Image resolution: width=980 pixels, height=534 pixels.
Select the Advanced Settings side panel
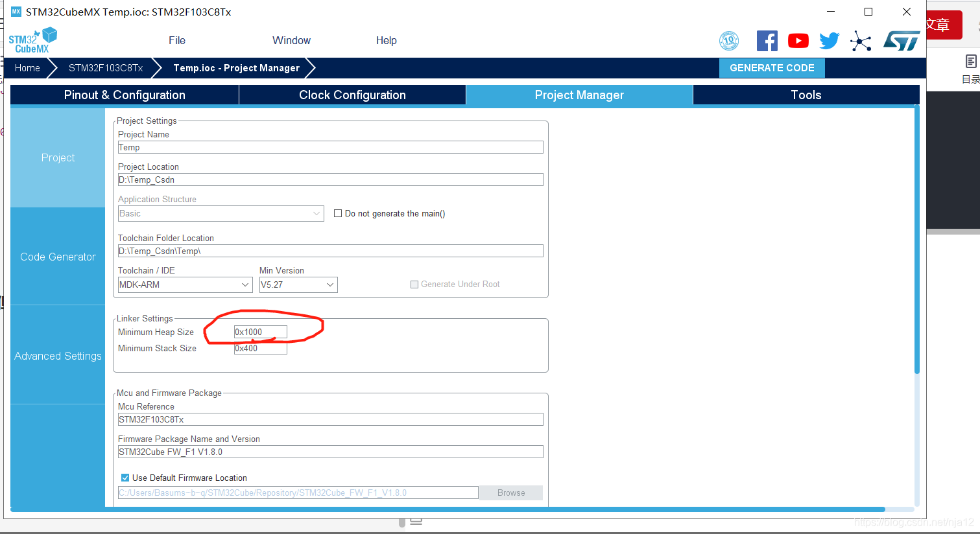(x=58, y=356)
